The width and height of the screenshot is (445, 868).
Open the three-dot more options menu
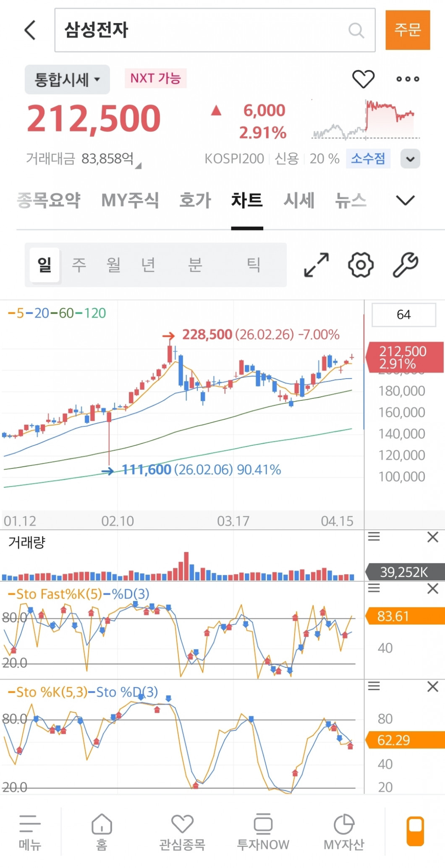click(x=408, y=79)
